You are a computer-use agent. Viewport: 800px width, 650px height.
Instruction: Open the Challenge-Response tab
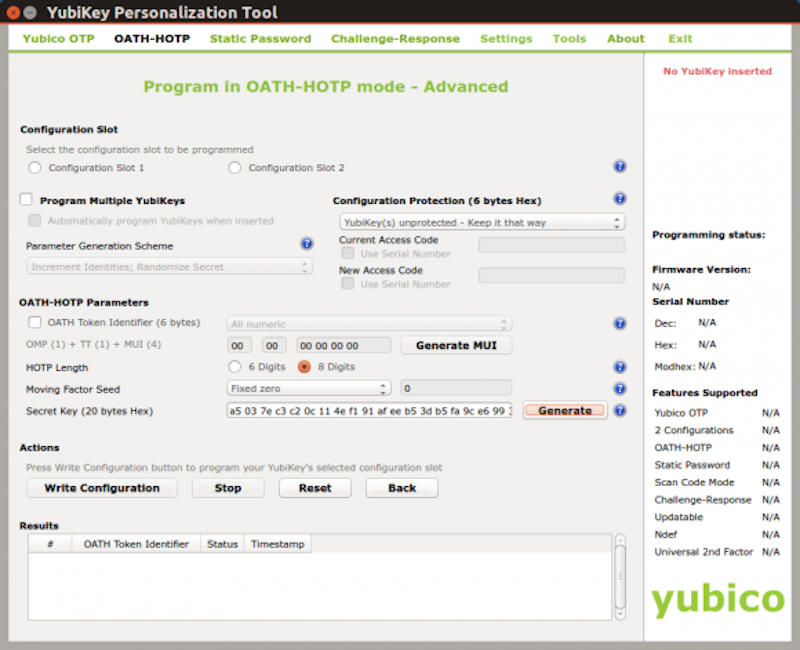click(x=395, y=39)
